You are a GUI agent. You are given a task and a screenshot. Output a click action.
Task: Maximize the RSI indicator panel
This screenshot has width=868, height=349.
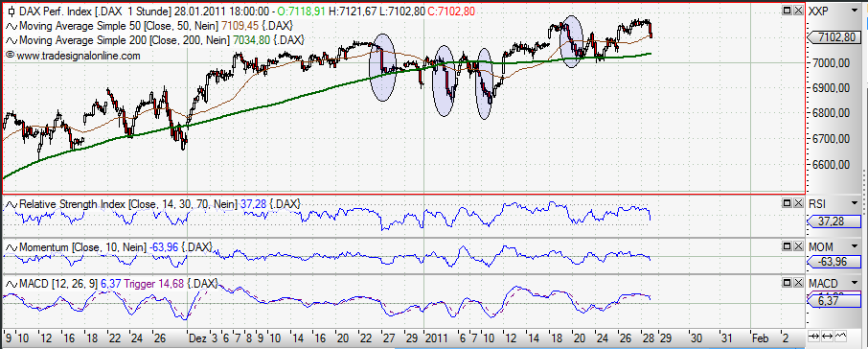788,204
